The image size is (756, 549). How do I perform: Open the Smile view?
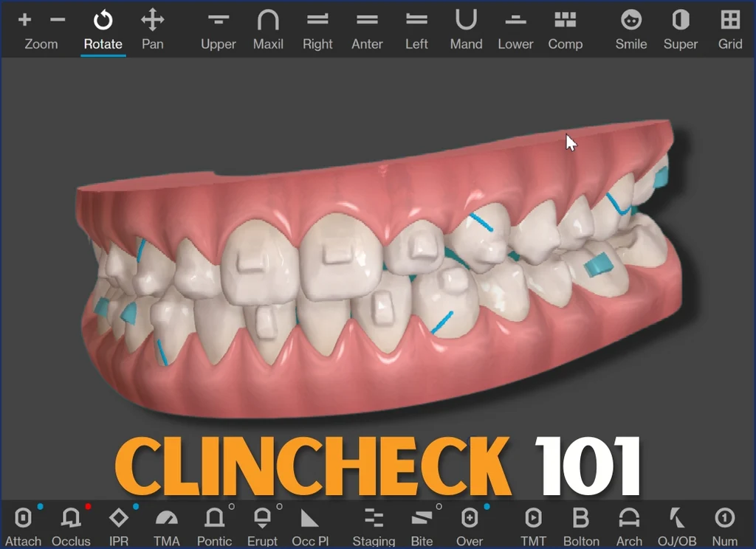pyautogui.click(x=630, y=28)
